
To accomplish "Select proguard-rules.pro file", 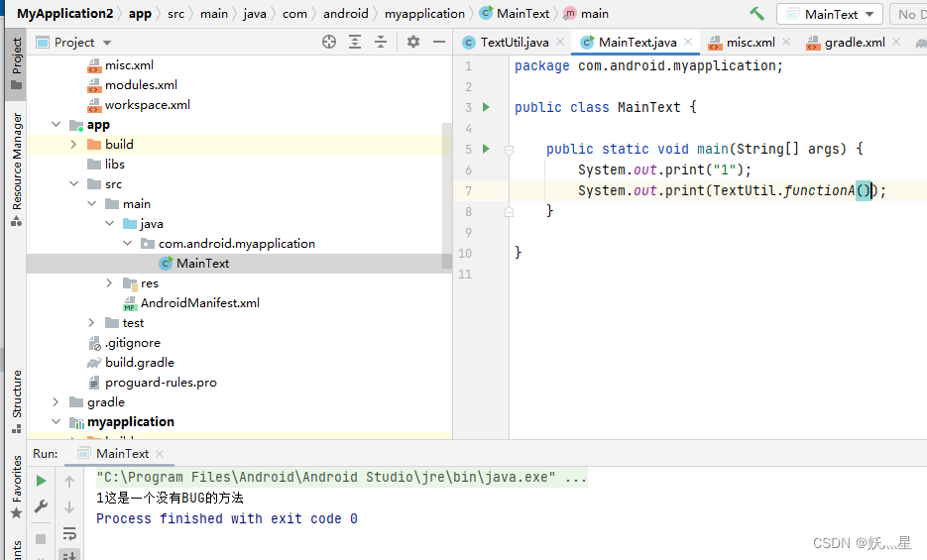I will point(161,383).
